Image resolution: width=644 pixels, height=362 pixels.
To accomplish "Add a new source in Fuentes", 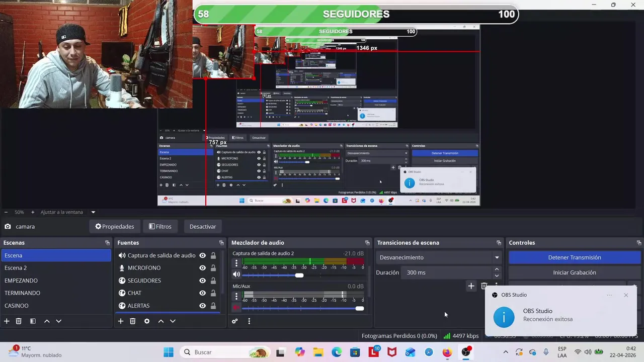I will (121, 321).
